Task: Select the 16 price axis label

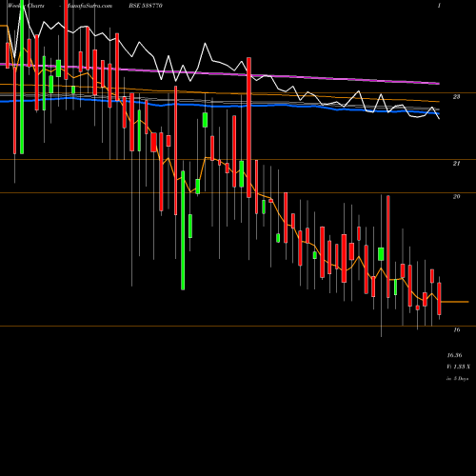Action: point(456,330)
